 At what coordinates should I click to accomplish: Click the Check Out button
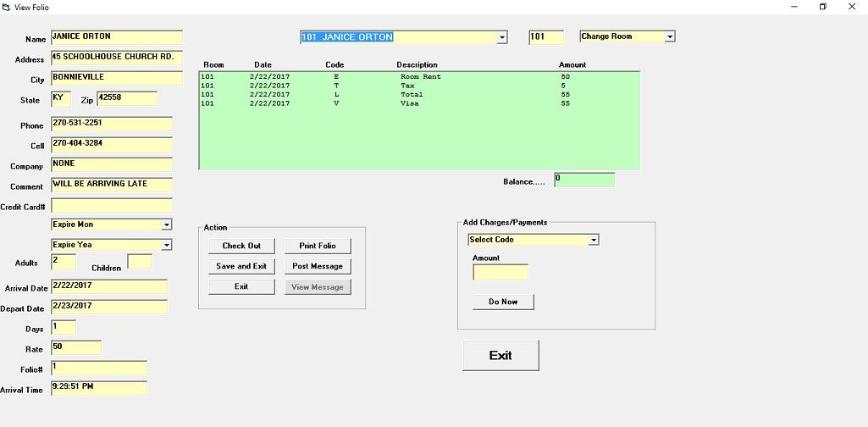241,246
